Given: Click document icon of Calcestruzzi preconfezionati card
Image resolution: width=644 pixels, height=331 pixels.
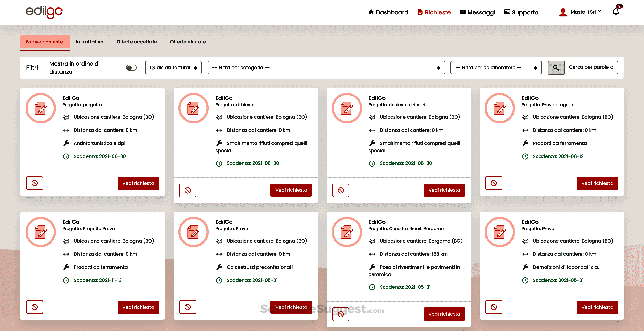Looking at the screenshot, I should (194, 232).
